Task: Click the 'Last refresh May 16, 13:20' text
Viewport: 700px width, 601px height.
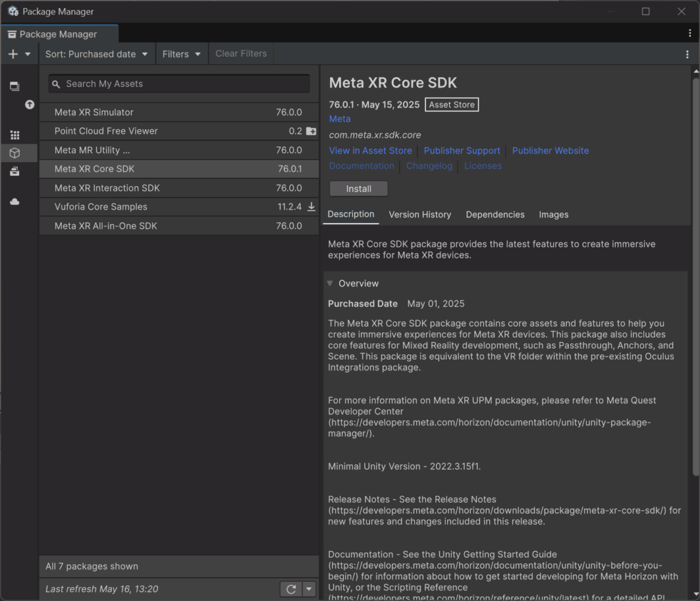Action: tap(102, 589)
